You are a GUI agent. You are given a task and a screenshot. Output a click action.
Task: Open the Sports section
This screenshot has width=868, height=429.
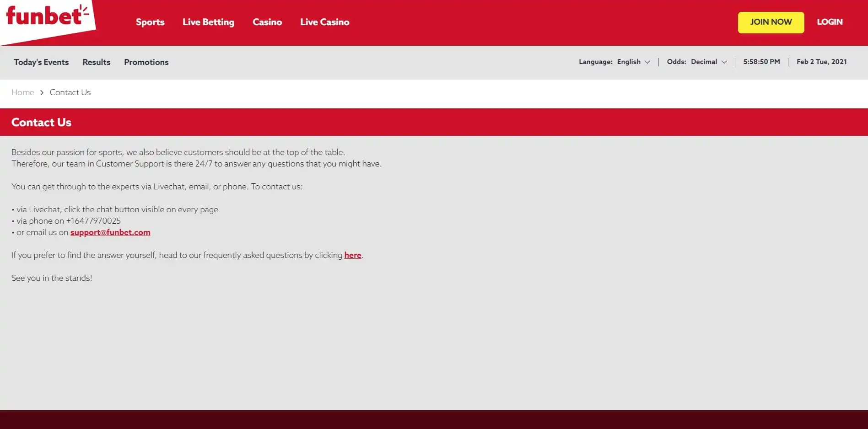click(150, 22)
